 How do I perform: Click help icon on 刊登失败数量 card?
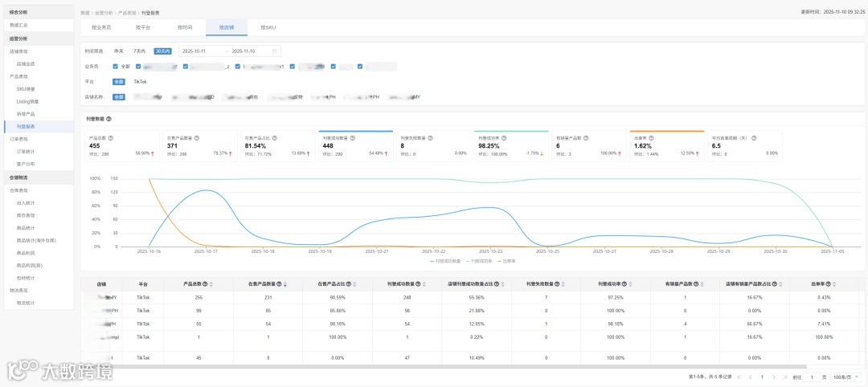pyautogui.click(x=430, y=138)
